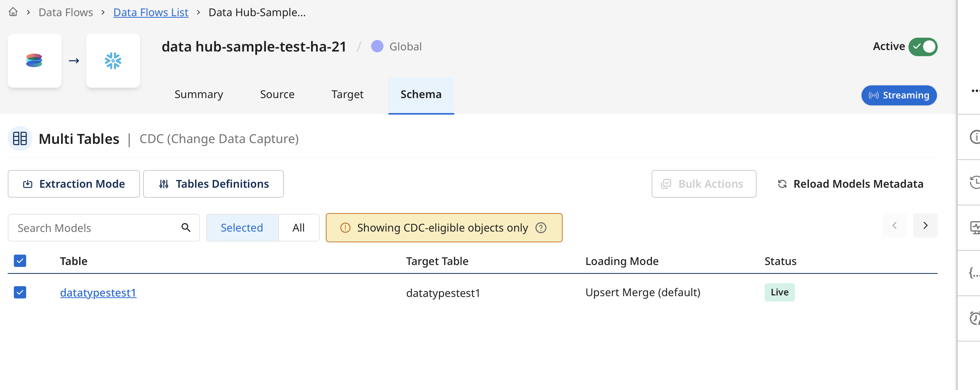The image size is (980, 390).
Task: Open the datatypestest1 table link
Action: click(98, 293)
